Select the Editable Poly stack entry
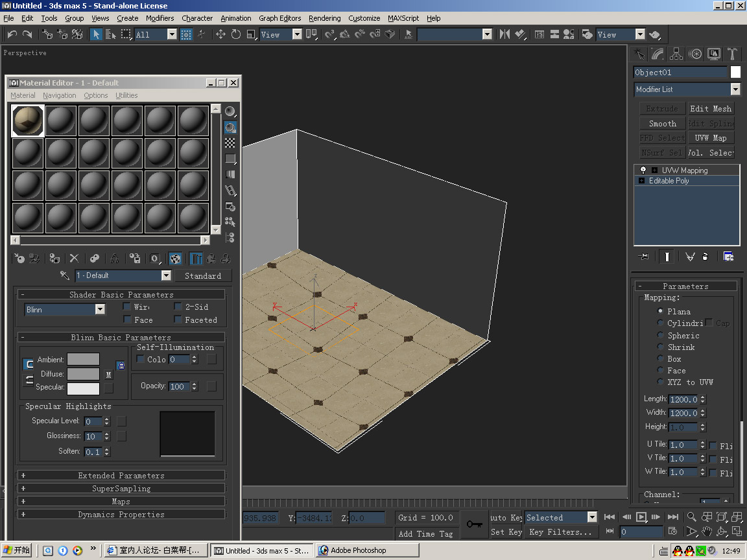 (x=669, y=181)
